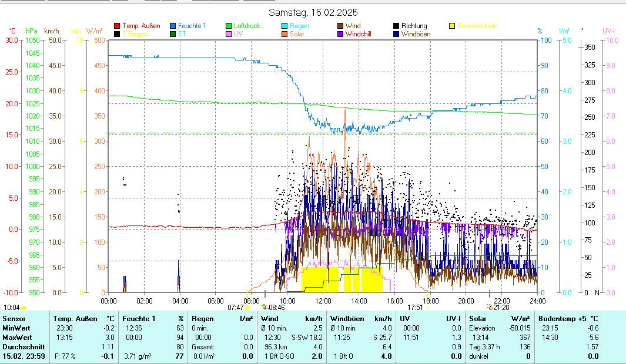Viewport: 626px width, 364px height.
Task: Click the sunset icon next to 17:51
Action: coord(427,307)
